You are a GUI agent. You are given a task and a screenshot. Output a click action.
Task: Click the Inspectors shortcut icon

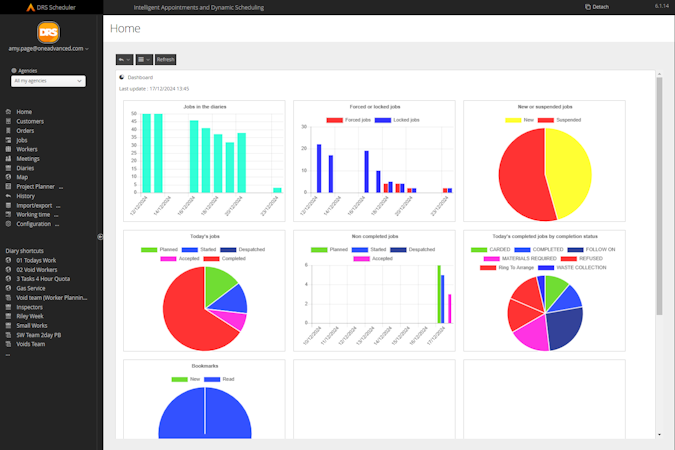pyautogui.click(x=8, y=307)
